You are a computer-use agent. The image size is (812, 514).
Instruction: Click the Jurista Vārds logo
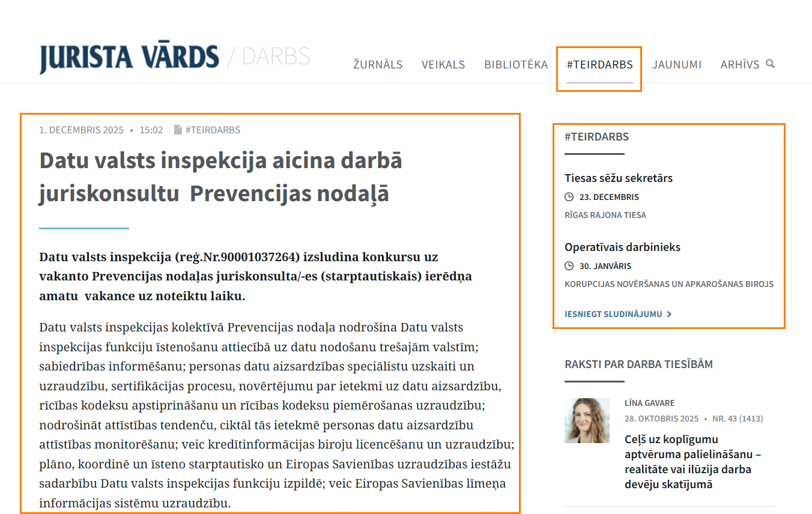click(129, 59)
